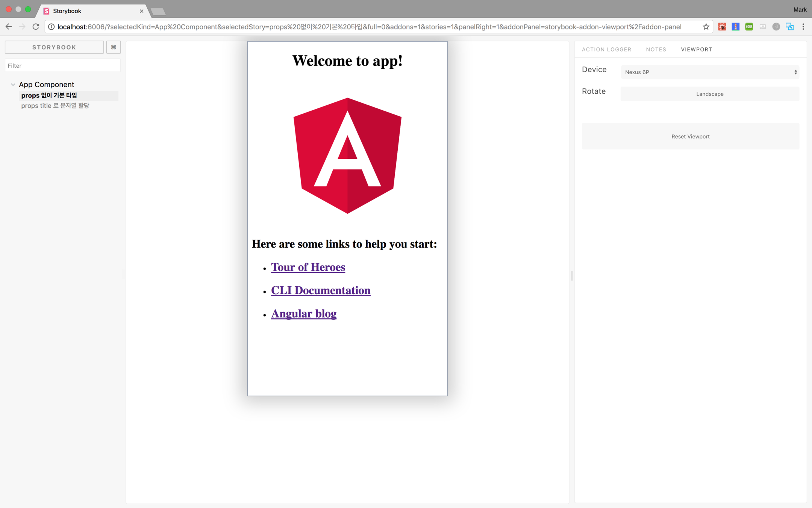Collapse the App Component tree group

13,85
